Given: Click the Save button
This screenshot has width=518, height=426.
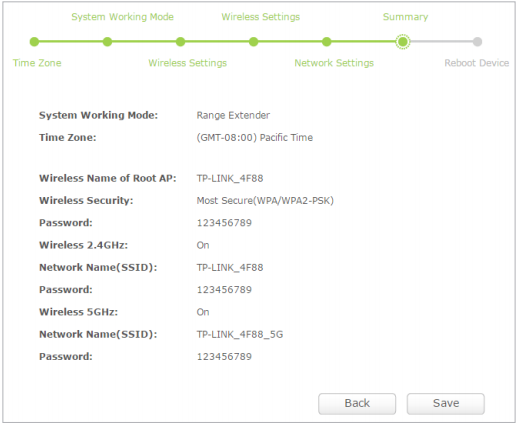Looking at the screenshot, I should click(x=445, y=403).
